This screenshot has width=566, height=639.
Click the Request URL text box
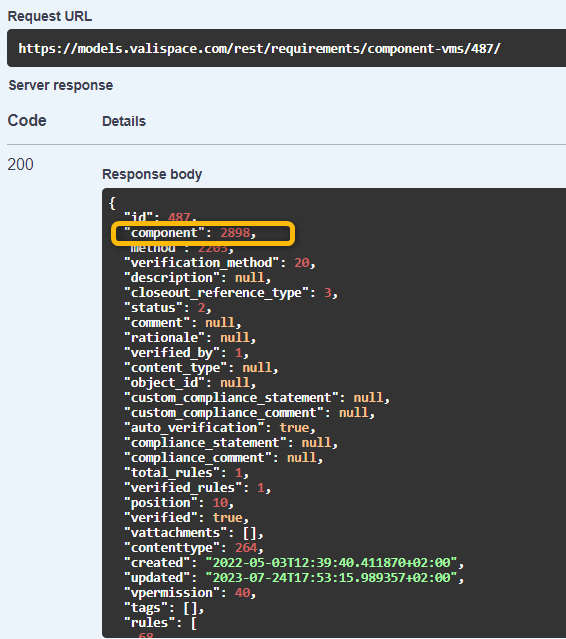286,48
